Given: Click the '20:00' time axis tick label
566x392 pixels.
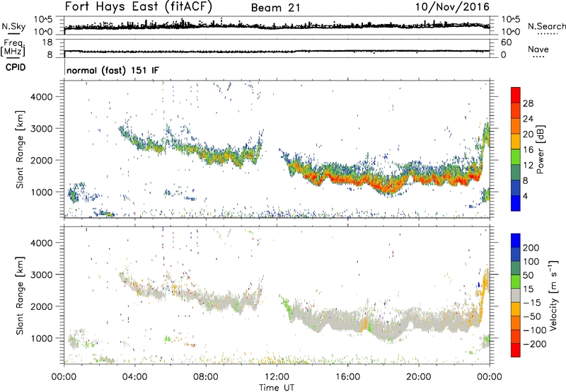Looking at the screenshot, I should (418, 377).
